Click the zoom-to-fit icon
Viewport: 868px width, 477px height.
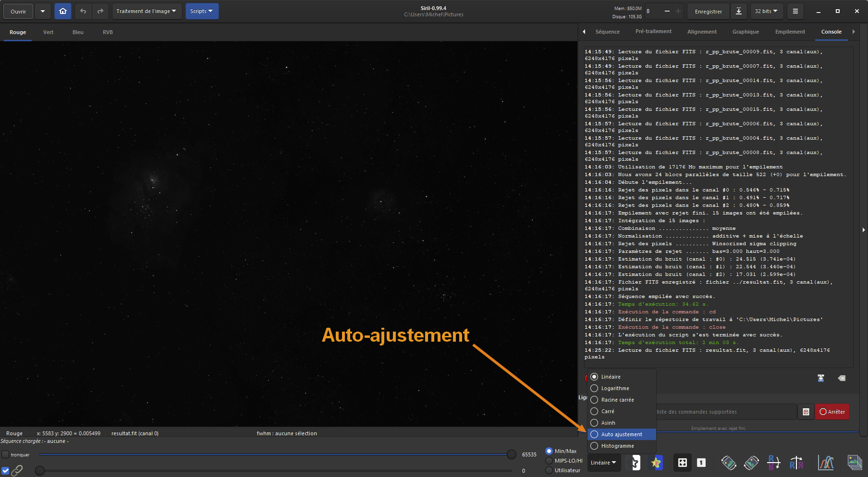[x=682, y=463]
